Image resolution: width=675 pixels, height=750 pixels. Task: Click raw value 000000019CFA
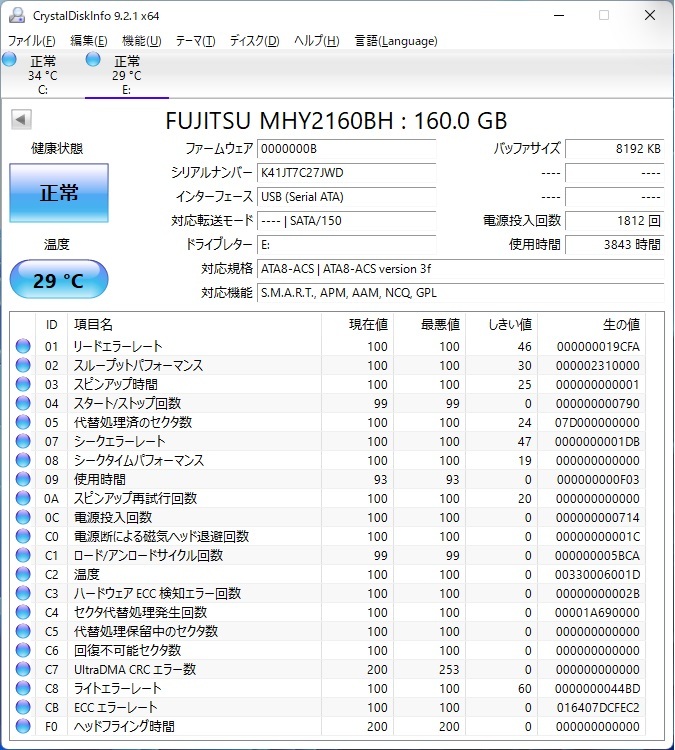(598, 346)
